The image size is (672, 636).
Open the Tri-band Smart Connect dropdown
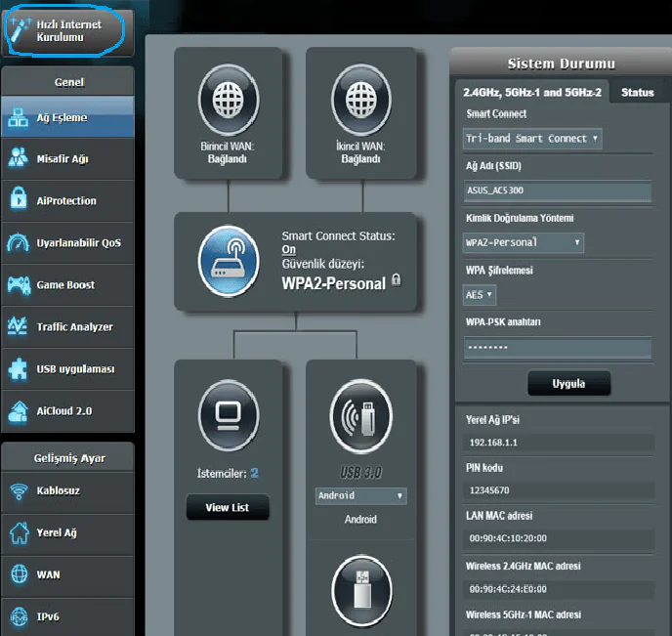click(532, 139)
